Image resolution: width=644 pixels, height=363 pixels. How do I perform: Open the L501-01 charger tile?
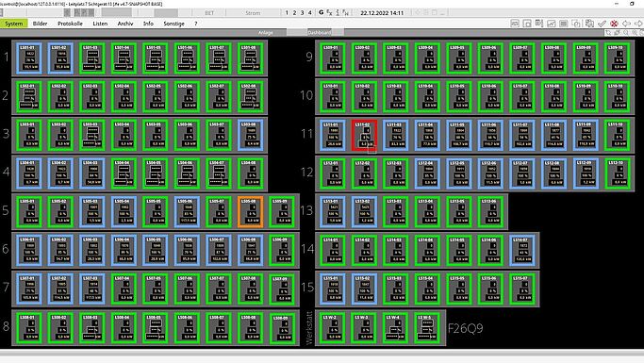coord(29,58)
